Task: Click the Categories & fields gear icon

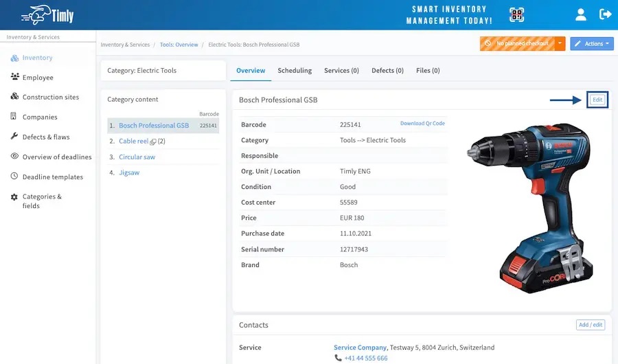Action: (x=14, y=197)
